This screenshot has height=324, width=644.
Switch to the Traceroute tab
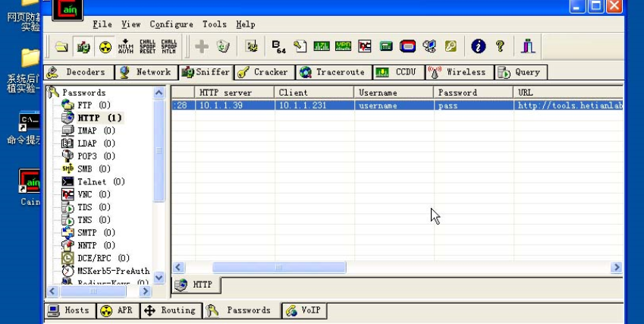pyautogui.click(x=334, y=72)
